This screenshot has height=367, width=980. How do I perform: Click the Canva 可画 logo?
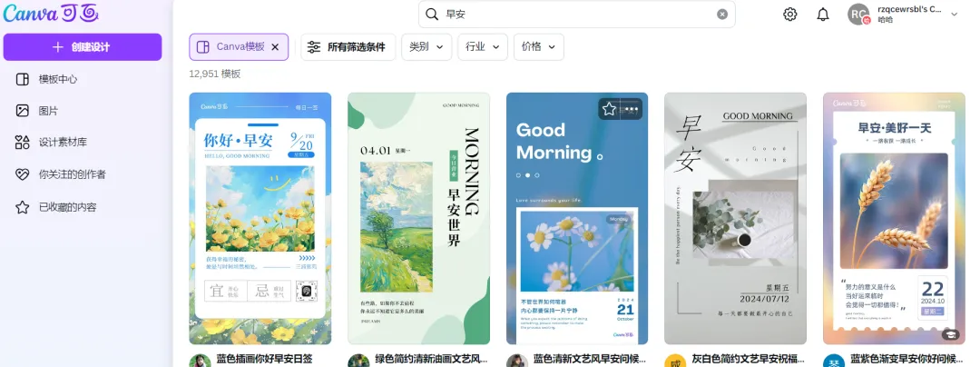[x=51, y=14]
